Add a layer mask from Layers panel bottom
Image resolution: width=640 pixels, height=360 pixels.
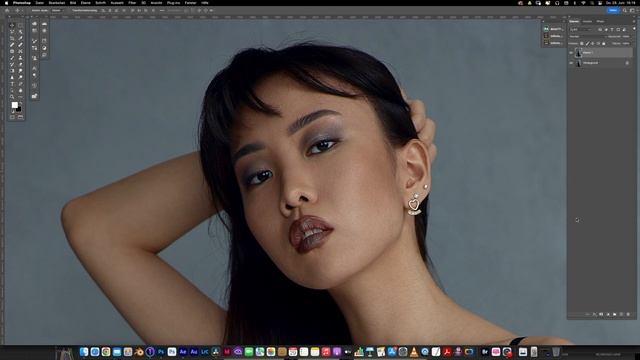(601, 314)
